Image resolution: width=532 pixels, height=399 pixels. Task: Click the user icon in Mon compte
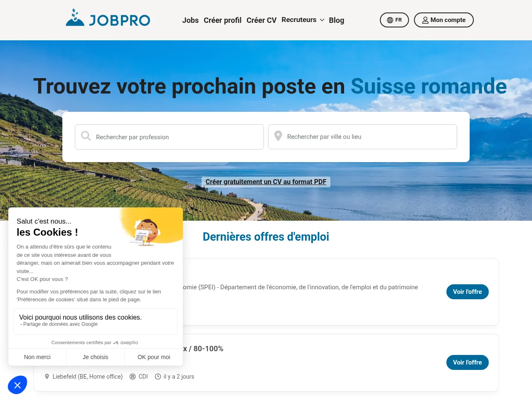pos(425,20)
